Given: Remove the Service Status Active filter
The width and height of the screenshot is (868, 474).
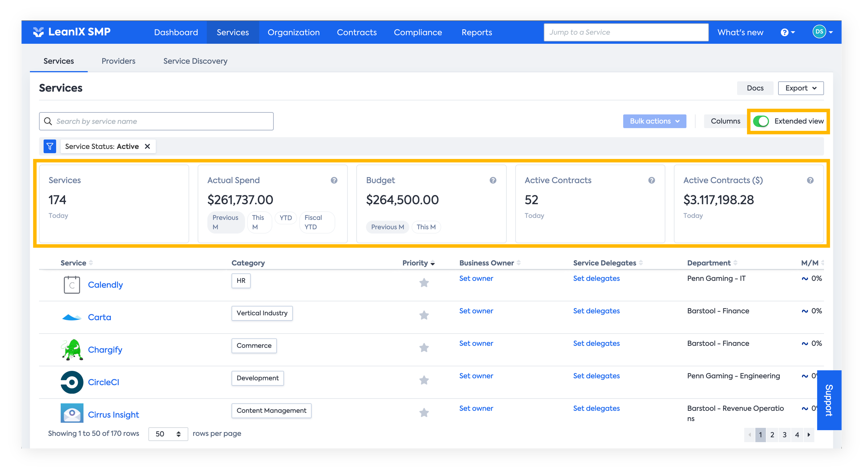Looking at the screenshot, I should coord(147,146).
